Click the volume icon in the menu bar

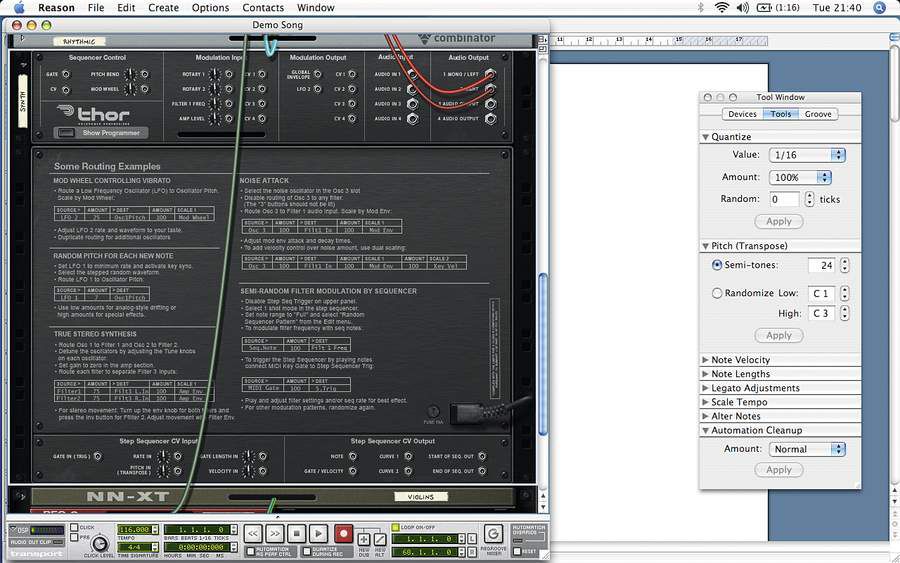tap(743, 7)
